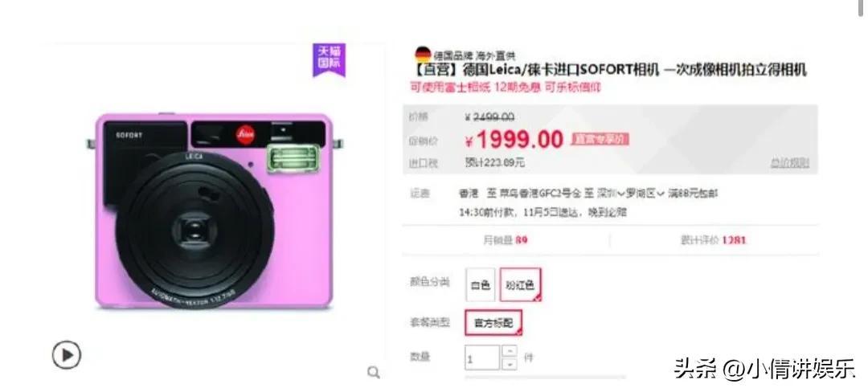
Task: Open the monthly sales tab
Action: 506,240
